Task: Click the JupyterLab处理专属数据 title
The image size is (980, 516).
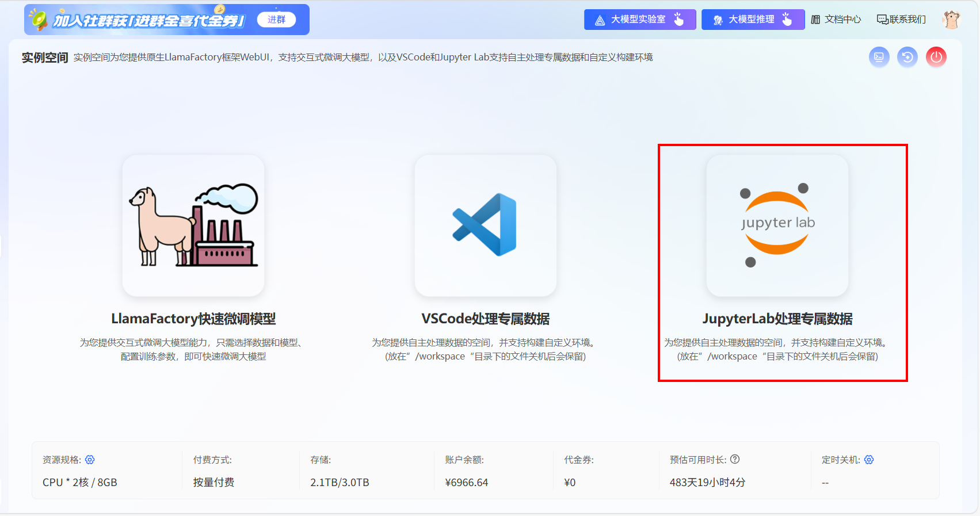Action: [x=777, y=319]
